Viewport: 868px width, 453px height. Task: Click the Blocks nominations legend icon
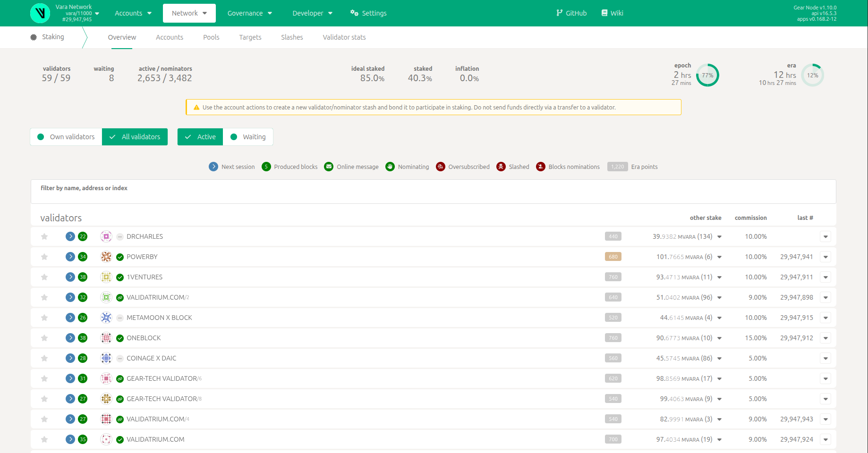(541, 167)
